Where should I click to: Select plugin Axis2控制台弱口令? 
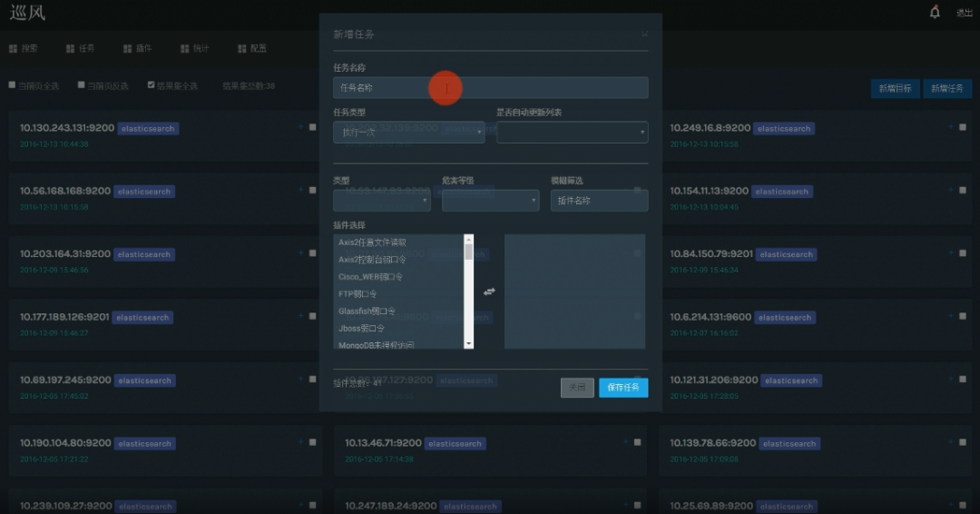(x=372, y=260)
